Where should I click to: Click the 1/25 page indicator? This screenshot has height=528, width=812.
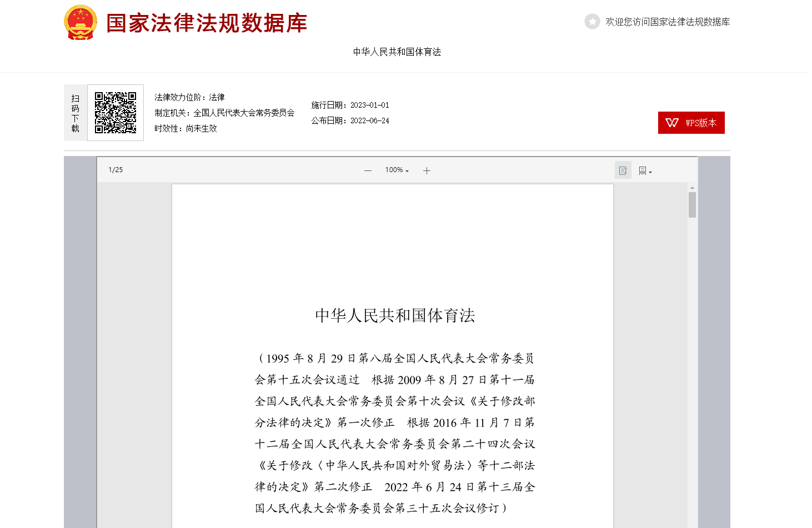click(x=116, y=170)
